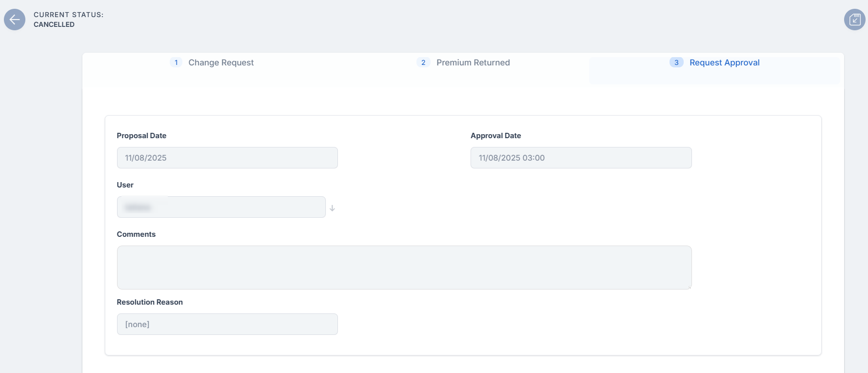Screen dimensions: 868x373
Task: Select the Request Approval tab
Action: point(724,62)
